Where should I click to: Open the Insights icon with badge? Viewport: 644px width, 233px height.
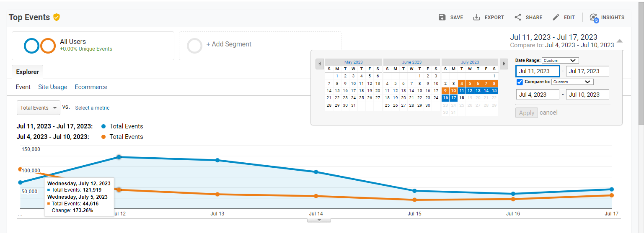click(x=594, y=18)
